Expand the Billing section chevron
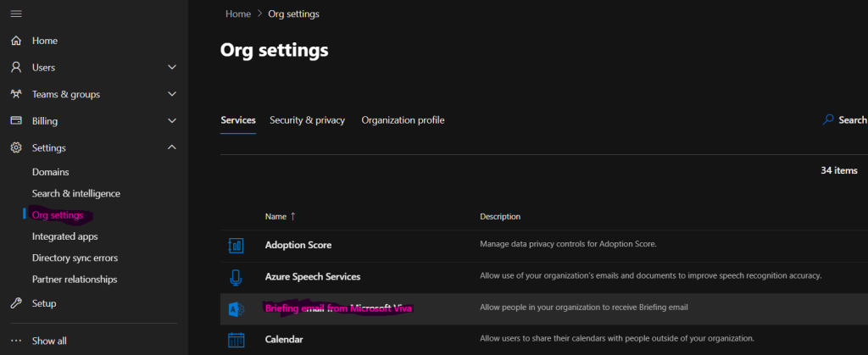The image size is (868, 355). coord(172,121)
